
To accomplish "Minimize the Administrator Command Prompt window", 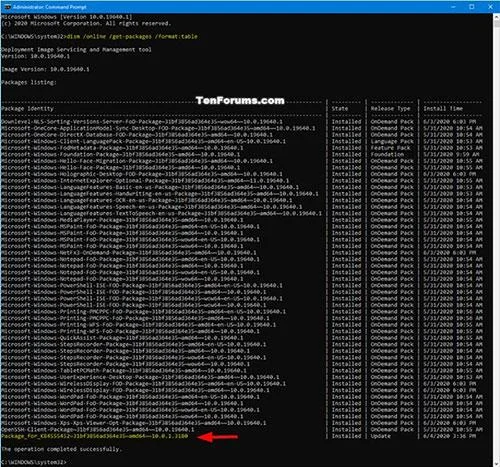I will point(454,7).
